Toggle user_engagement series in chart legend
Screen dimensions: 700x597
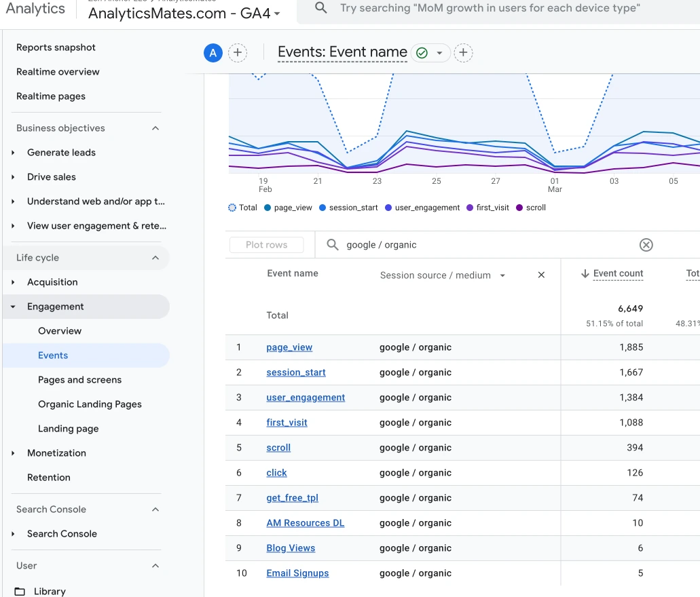tap(422, 208)
